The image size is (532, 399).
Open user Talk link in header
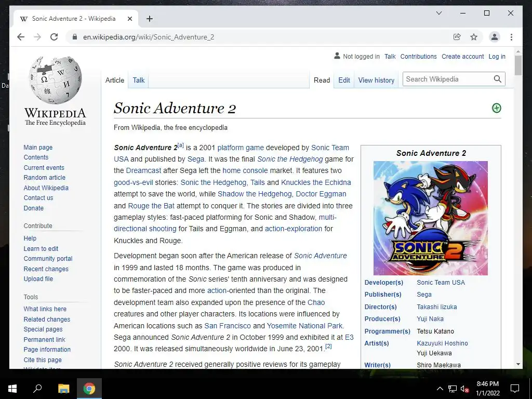tap(390, 56)
